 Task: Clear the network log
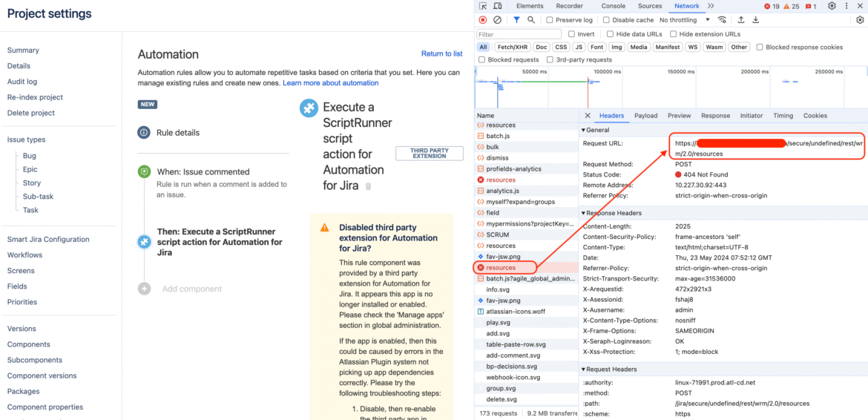tap(497, 20)
